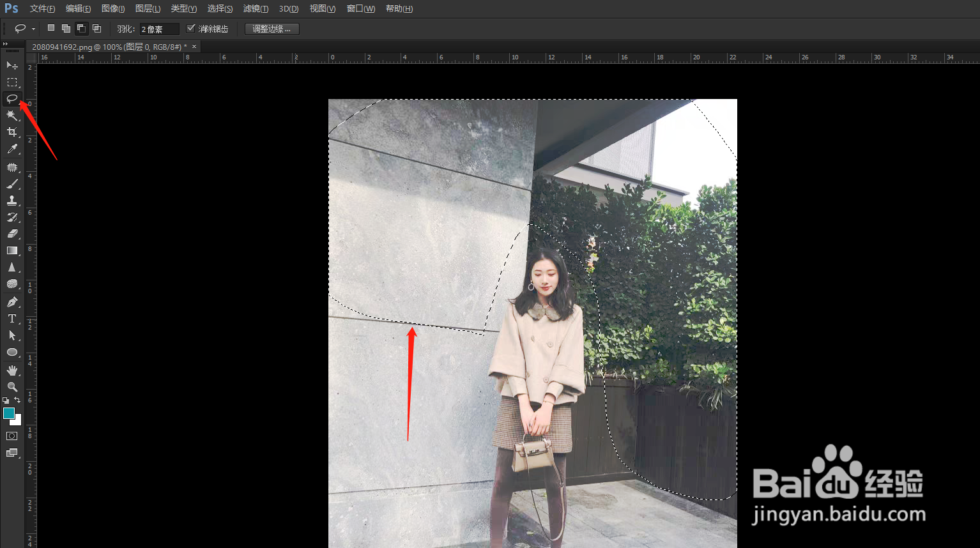The width and height of the screenshot is (980, 548).
Task: Activate the Hand tool
Action: (11, 369)
